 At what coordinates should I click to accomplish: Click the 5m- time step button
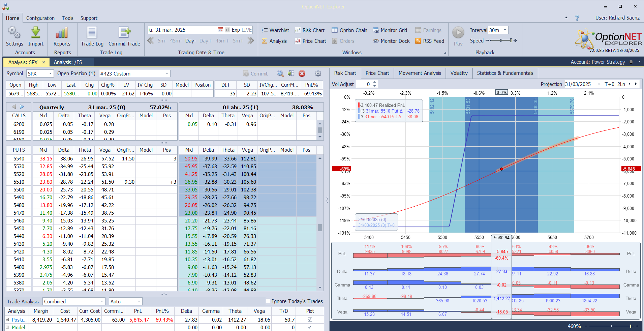[x=162, y=41]
